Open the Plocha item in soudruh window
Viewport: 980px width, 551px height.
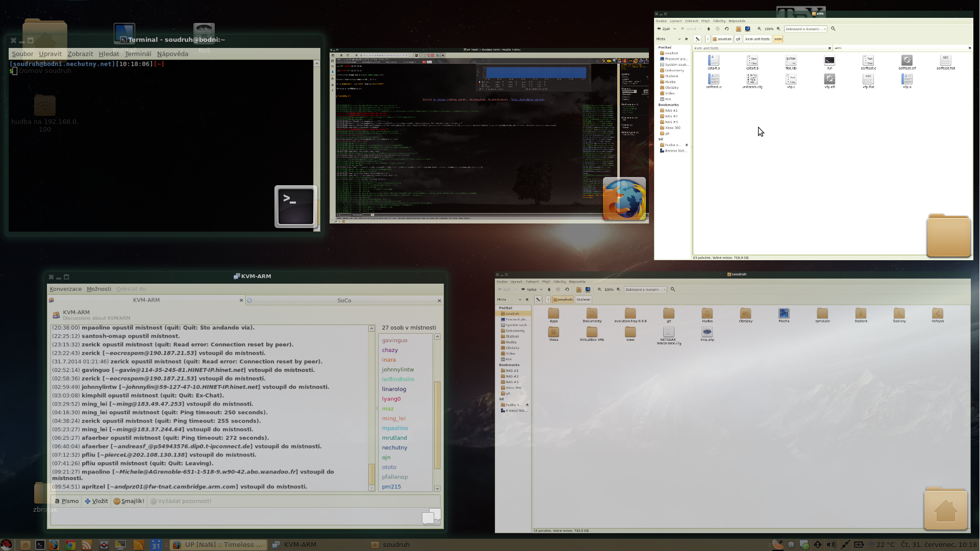784,315
